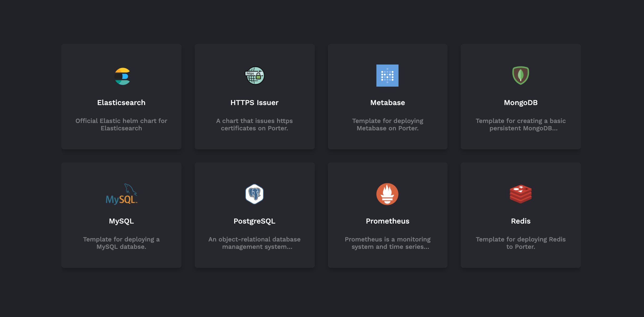Select the MySQL template title
This screenshot has width=644, height=317.
tap(121, 221)
